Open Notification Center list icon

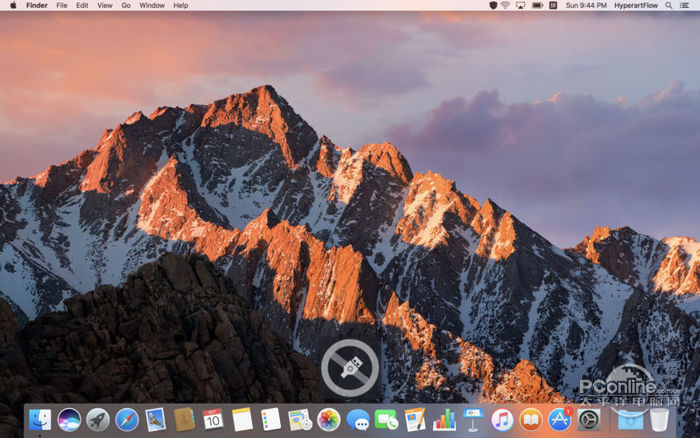tap(688, 5)
